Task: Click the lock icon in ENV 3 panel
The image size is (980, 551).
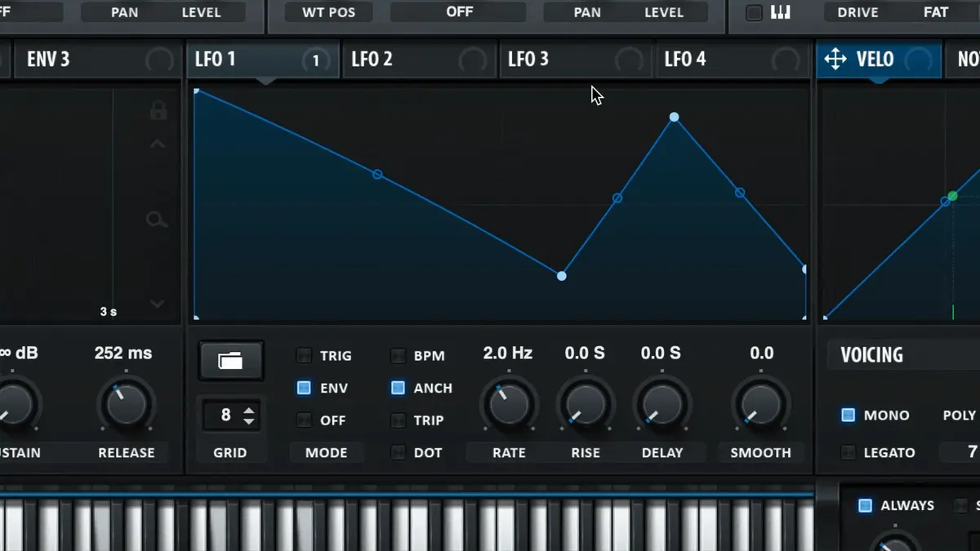Action: tap(158, 110)
